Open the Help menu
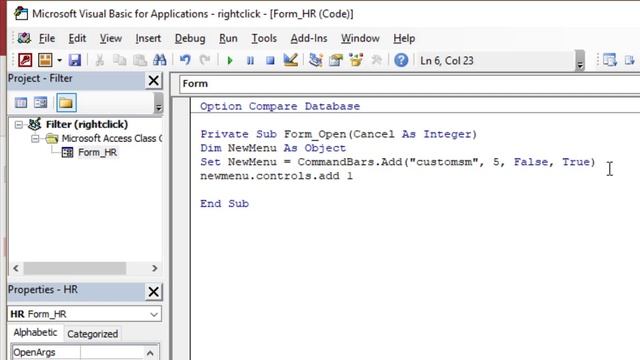The width and height of the screenshot is (640, 360). click(404, 38)
